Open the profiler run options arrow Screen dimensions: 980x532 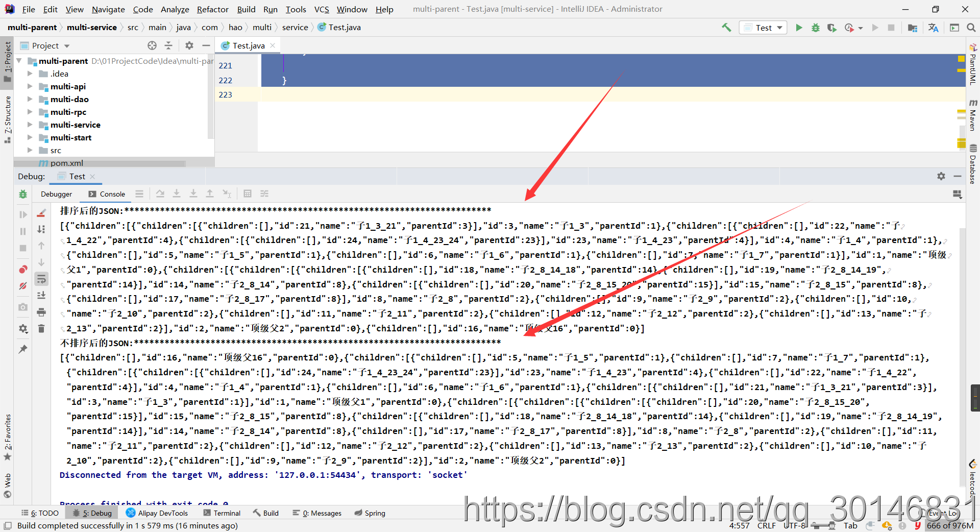[x=861, y=28]
